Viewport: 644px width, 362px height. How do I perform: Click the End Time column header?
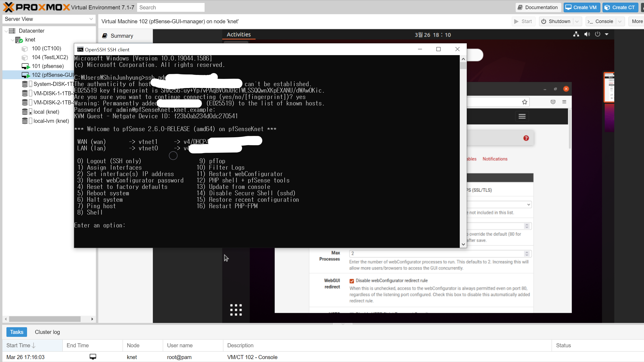coord(93,345)
